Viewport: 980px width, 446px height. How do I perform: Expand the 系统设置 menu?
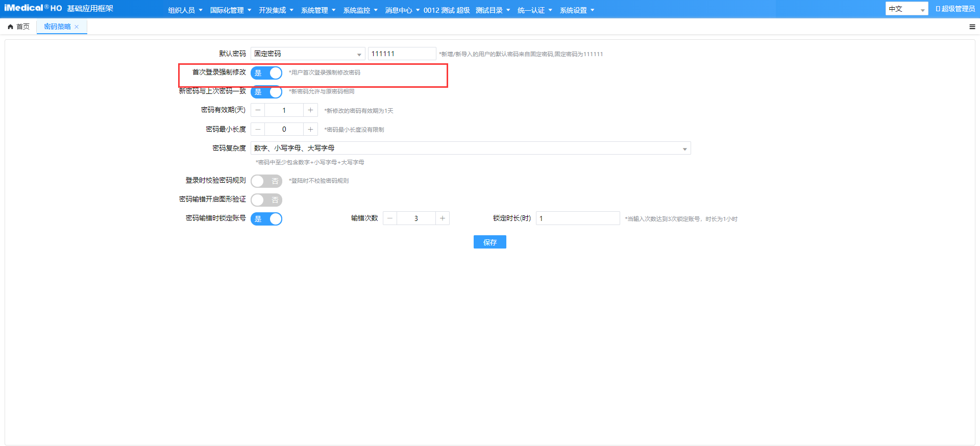point(577,10)
